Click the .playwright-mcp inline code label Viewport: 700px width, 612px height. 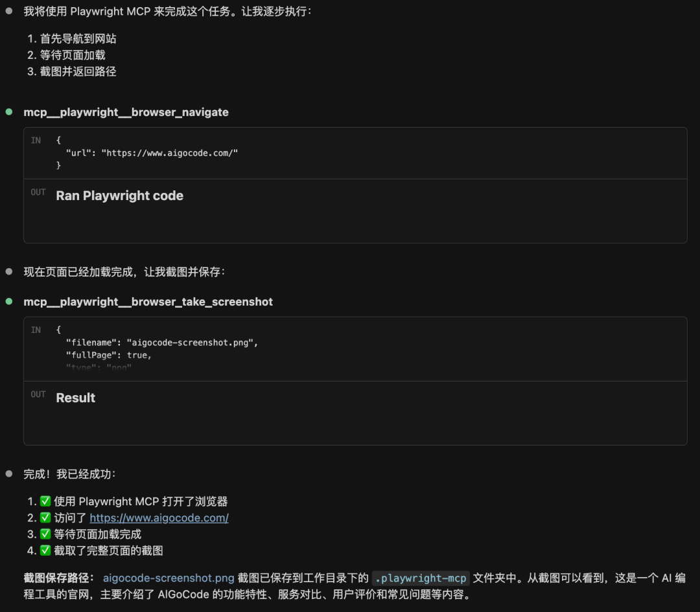click(421, 578)
